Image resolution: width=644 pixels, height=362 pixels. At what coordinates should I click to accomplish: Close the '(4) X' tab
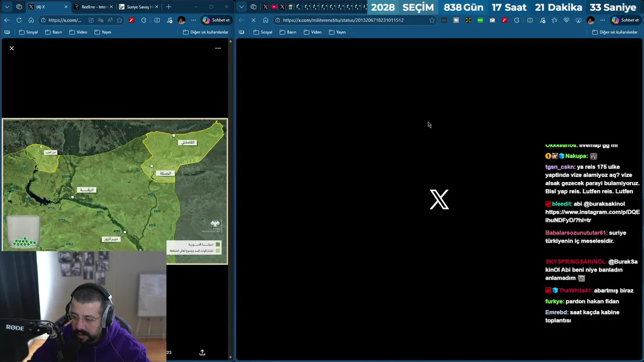[65, 7]
